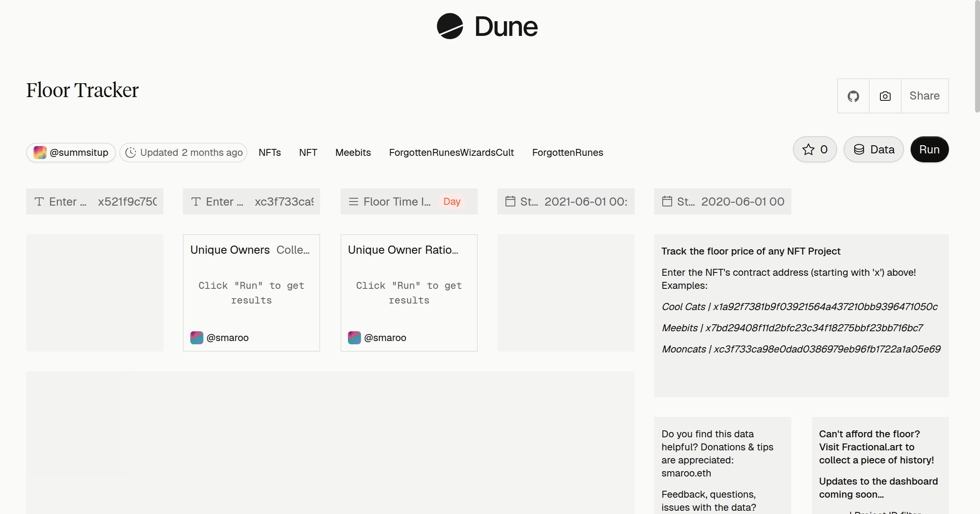Click the Cool Cats example address text
980x514 pixels.
(800, 307)
